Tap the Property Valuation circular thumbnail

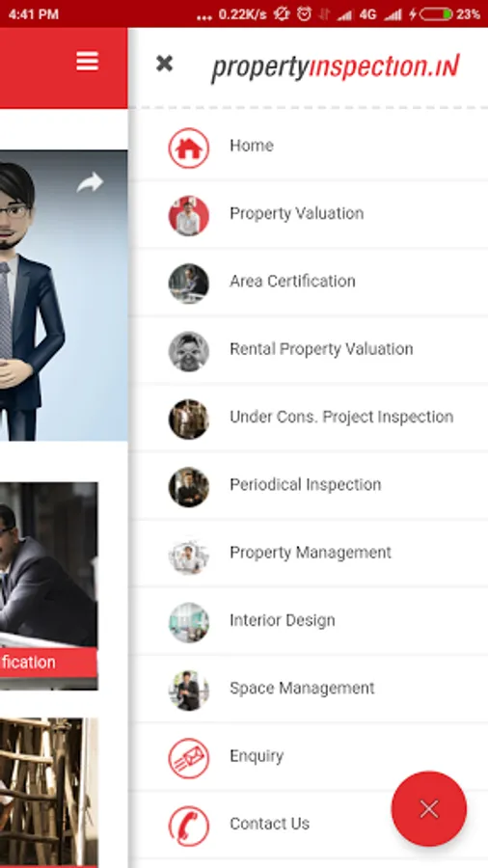(x=189, y=216)
